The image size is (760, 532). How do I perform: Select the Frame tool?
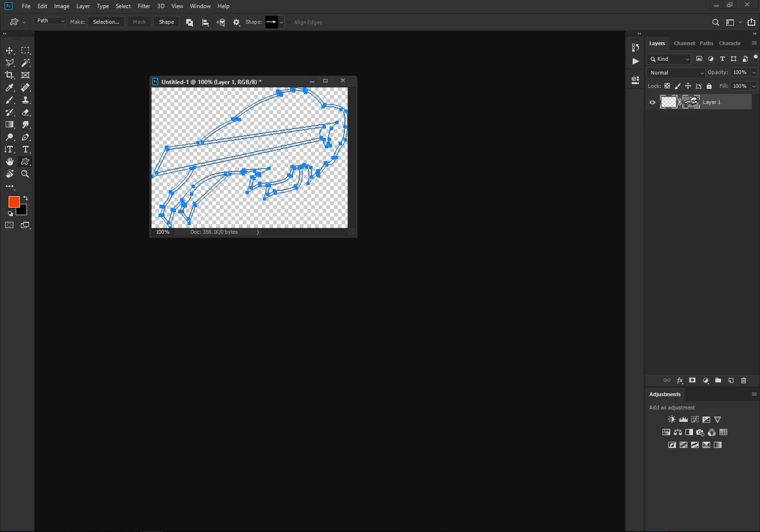[26, 75]
